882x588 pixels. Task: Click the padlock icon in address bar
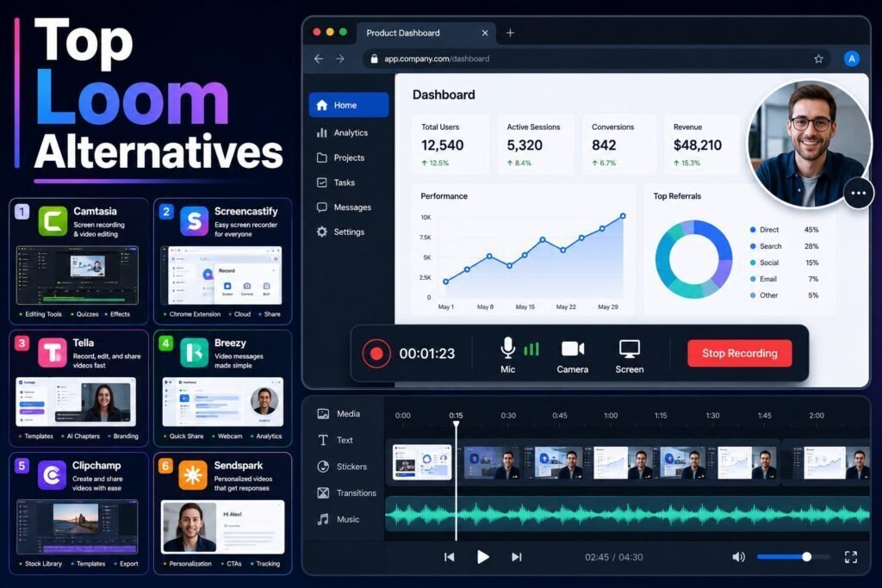374,59
